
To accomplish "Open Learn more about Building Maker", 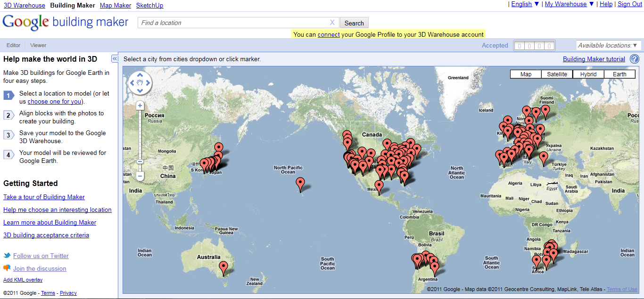I will pos(50,222).
